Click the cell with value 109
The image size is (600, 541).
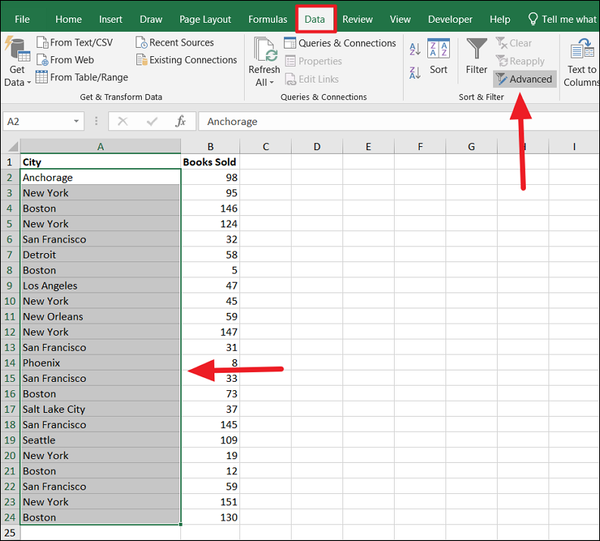pyautogui.click(x=210, y=440)
